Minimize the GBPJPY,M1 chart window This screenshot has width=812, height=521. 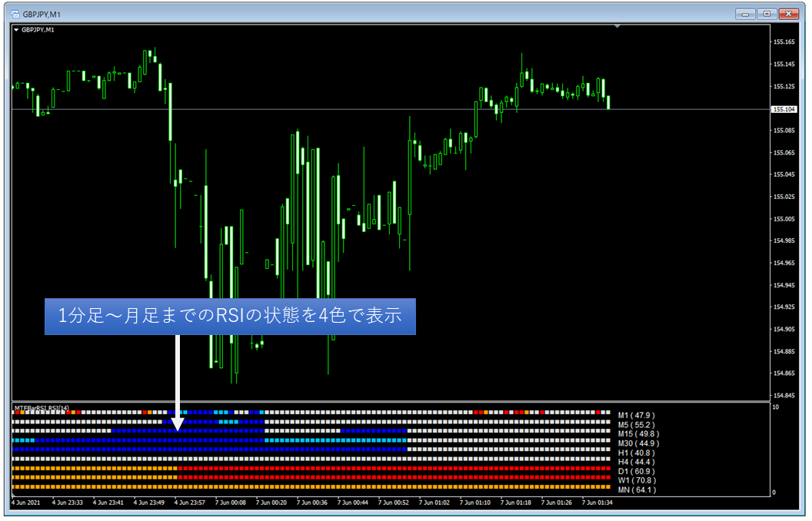click(744, 14)
